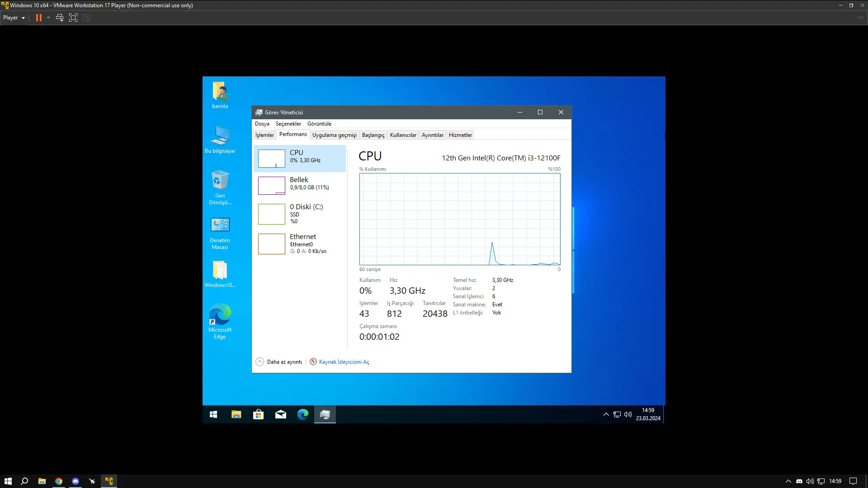Maximize the Görev Yöneticisi window

point(540,113)
